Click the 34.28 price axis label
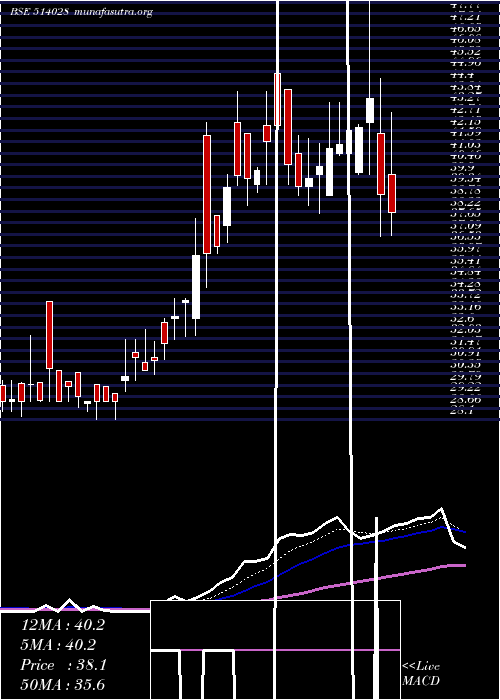500x700 pixels. (x=465, y=284)
